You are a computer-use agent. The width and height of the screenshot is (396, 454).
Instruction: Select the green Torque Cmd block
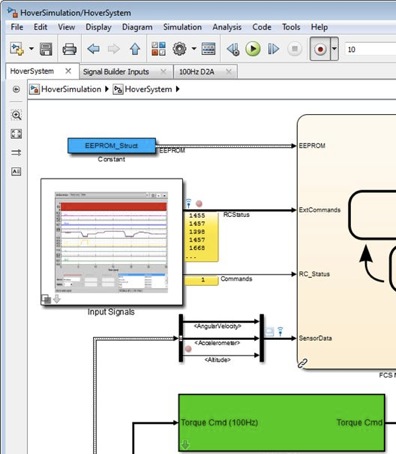(x=282, y=423)
